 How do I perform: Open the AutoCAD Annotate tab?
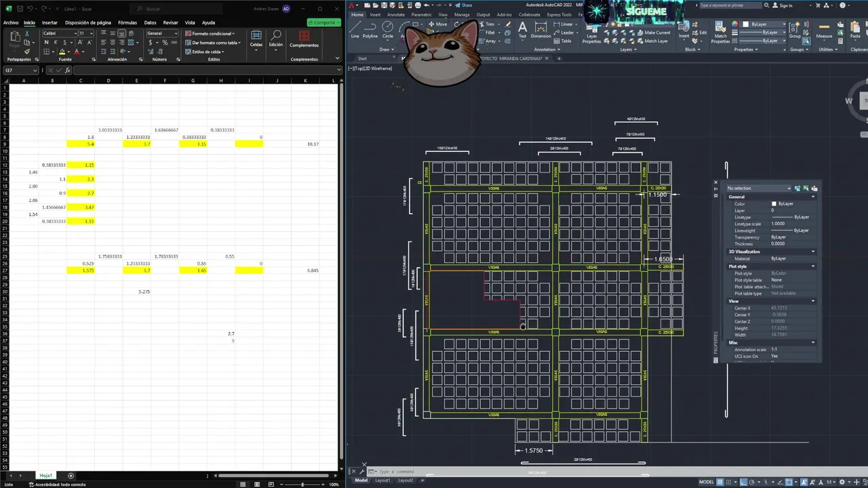[396, 14]
